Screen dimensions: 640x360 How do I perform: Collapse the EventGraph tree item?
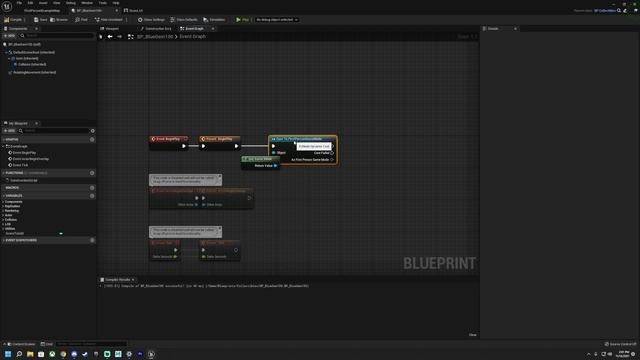pos(4,146)
